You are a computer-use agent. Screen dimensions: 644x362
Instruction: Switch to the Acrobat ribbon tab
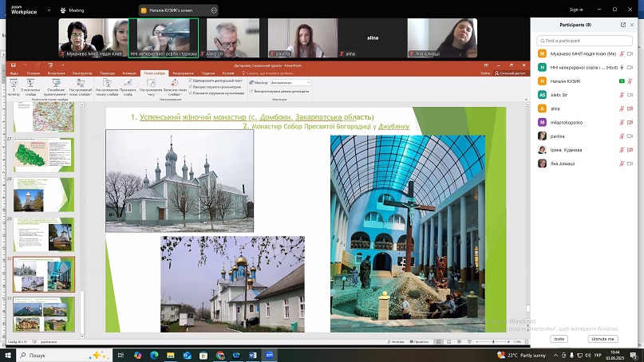pos(228,73)
